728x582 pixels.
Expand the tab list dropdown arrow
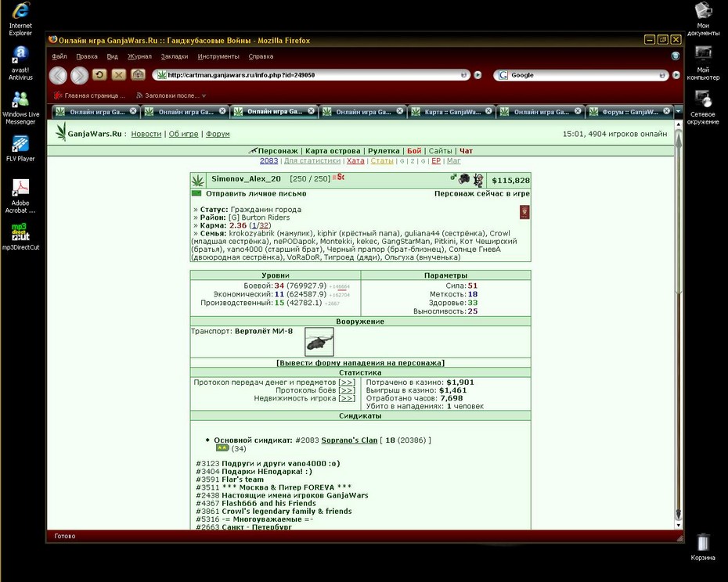679,111
